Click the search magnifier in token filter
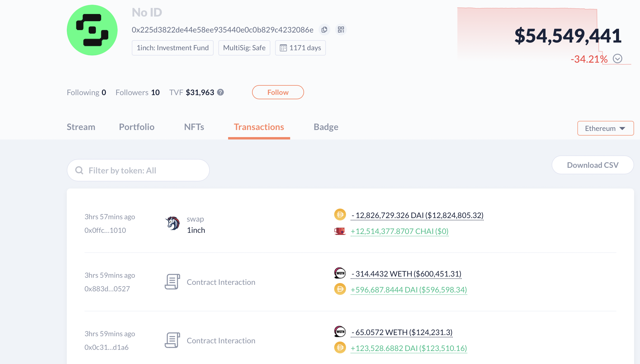640x364 pixels. pyautogui.click(x=79, y=170)
